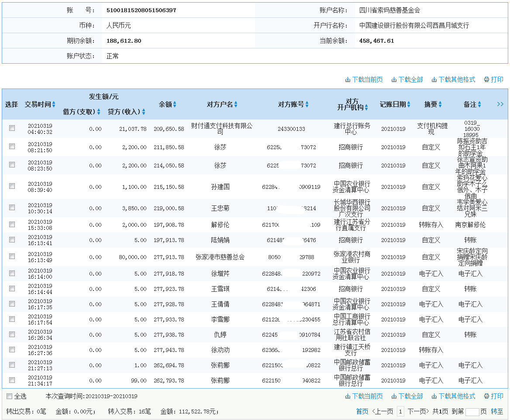Check the 全选 select-all checkbox
The image size is (510, 420).
9,396
